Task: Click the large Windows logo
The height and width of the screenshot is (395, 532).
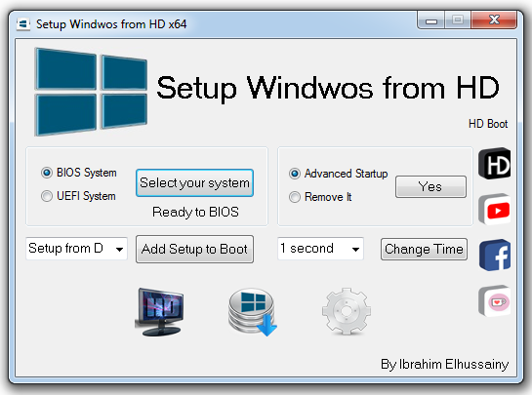Action: pyautogui.click(x=91, y=92)
